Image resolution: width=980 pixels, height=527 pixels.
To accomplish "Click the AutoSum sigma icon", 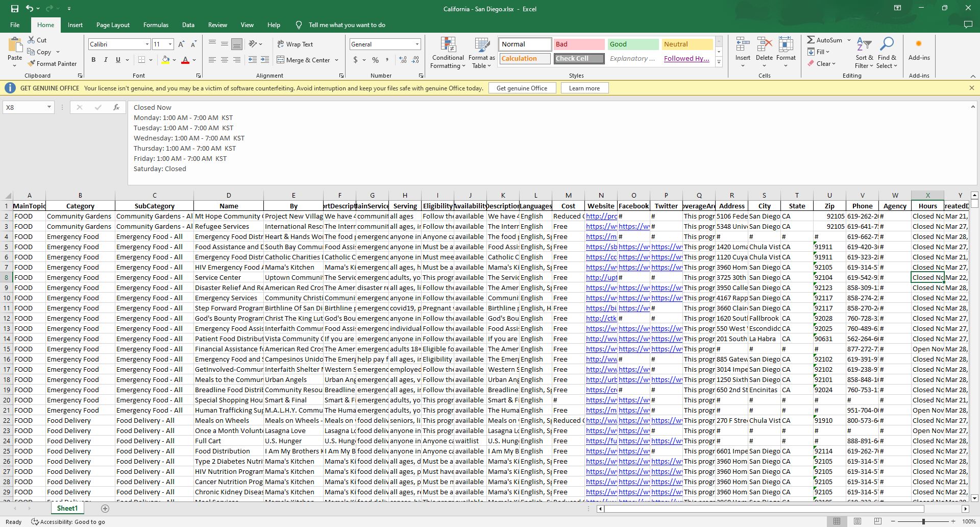I will (x=811, y=40).
